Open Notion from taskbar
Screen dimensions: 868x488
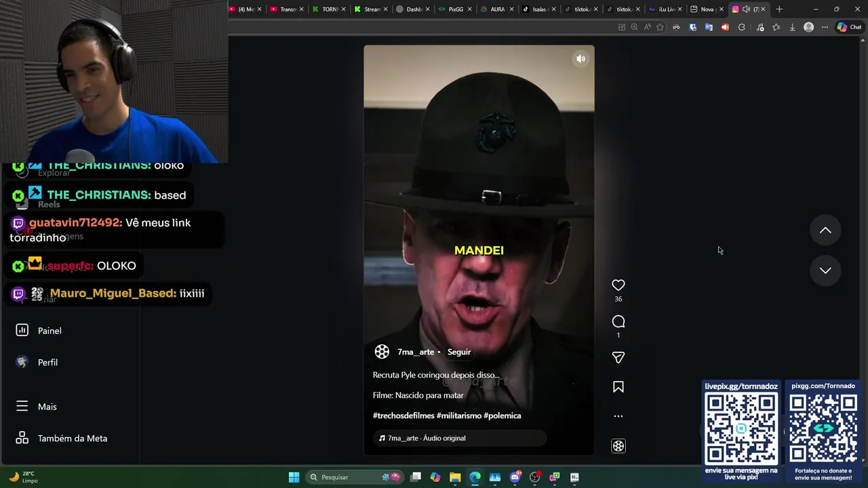pos(574,477)
